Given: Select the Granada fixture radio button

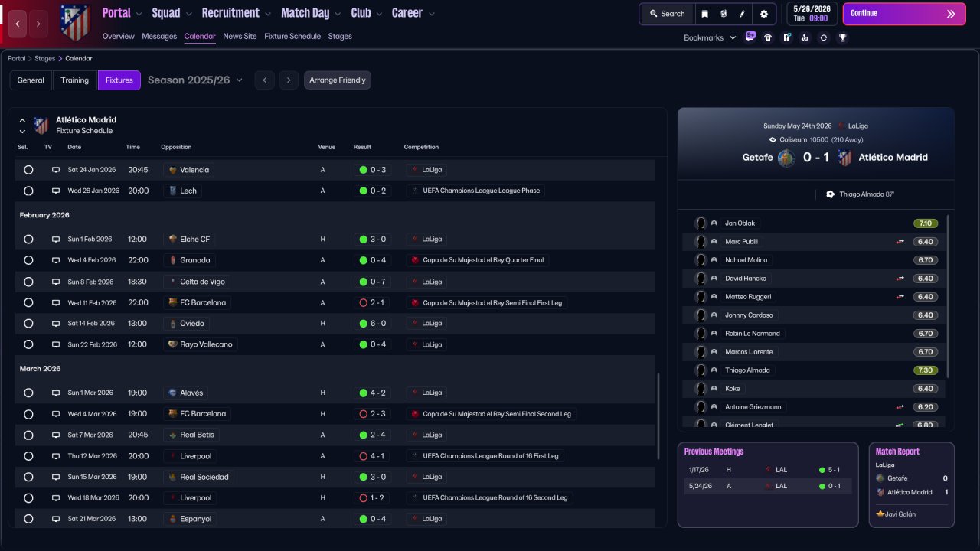Looking at the screenshot, I should (x=28, y=260).
